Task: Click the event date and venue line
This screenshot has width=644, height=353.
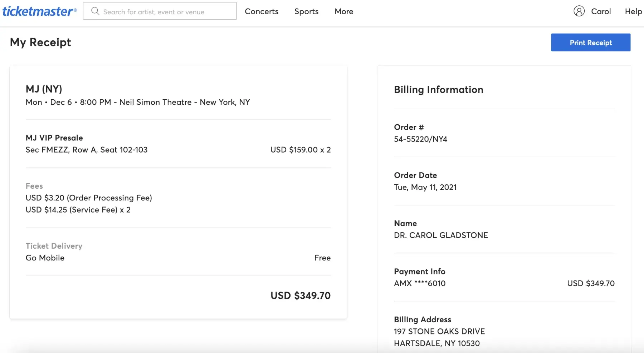Action: pos(138,102)
